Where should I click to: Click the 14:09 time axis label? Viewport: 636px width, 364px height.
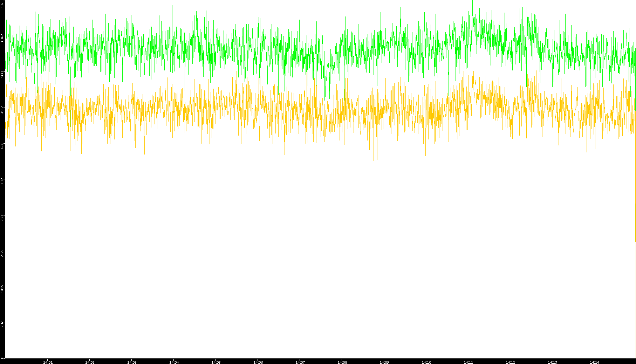tap(384, 362)
